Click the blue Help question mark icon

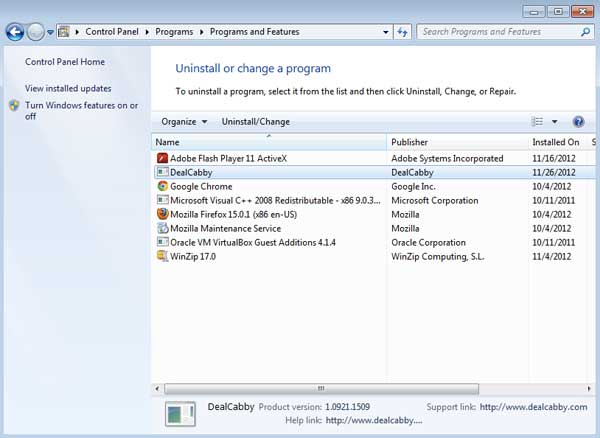[578, 122]
